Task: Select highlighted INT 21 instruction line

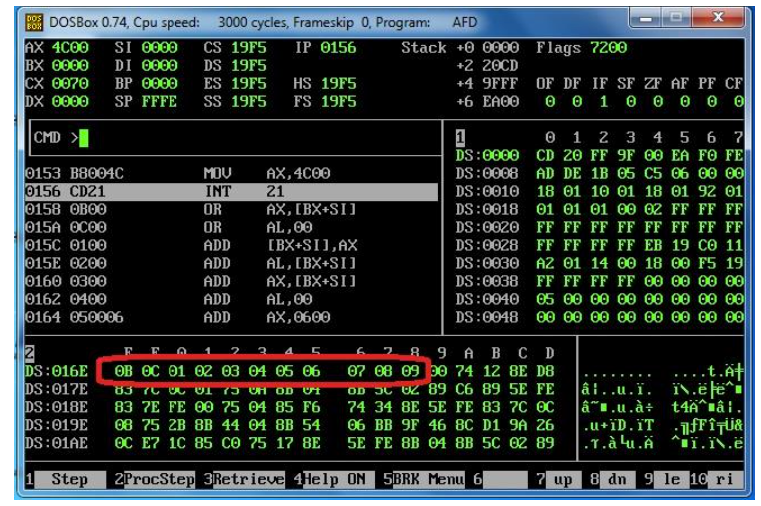Action: [x=230, y=191]
